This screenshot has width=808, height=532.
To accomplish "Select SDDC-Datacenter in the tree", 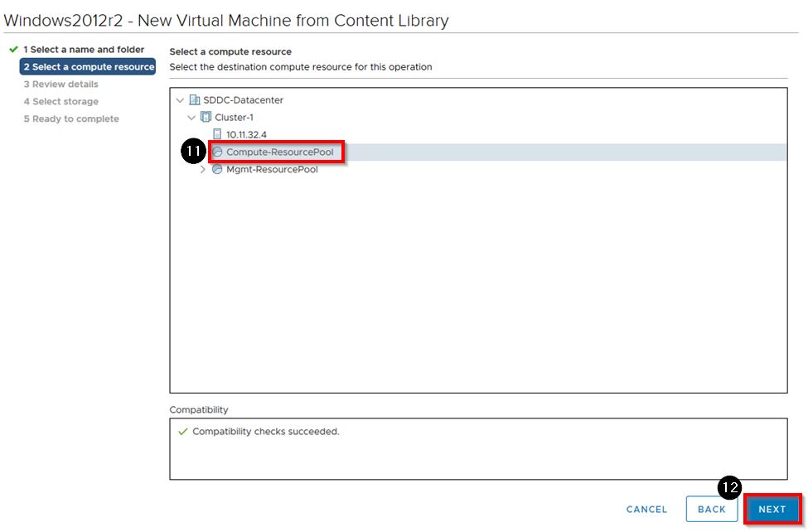I will [x=243, y=100].
